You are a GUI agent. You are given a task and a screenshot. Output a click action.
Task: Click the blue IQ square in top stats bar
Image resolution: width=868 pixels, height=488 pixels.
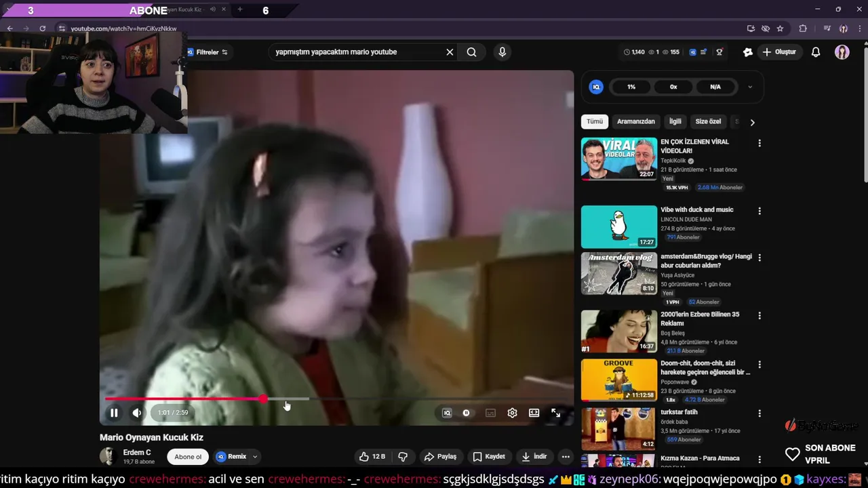(x=692, y=52)
